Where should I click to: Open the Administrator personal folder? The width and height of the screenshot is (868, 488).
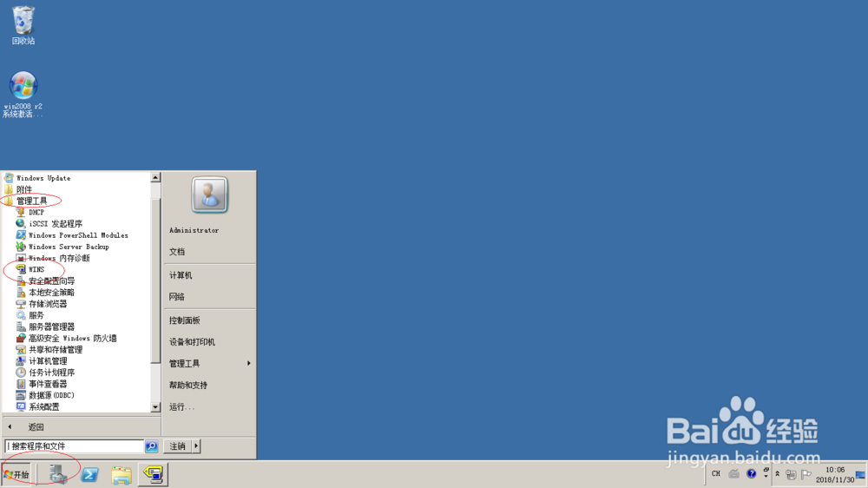click(x=194, y=230)
